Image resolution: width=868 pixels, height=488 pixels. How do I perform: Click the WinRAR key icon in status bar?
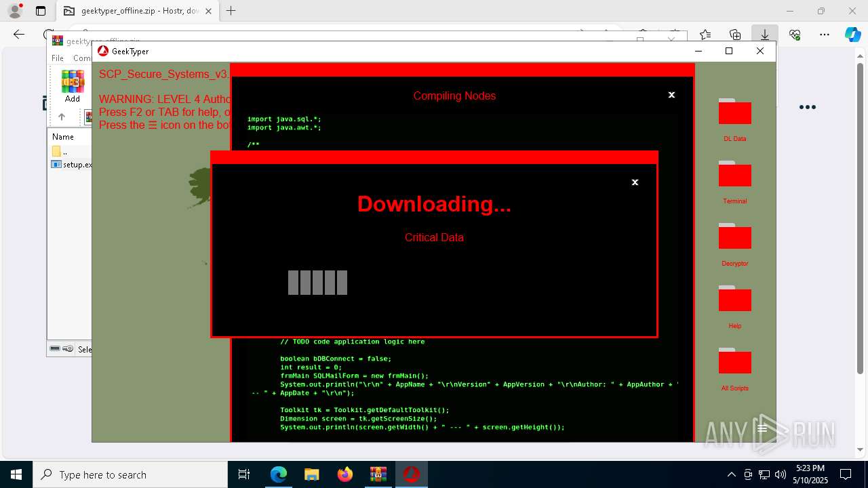(68, 349)
